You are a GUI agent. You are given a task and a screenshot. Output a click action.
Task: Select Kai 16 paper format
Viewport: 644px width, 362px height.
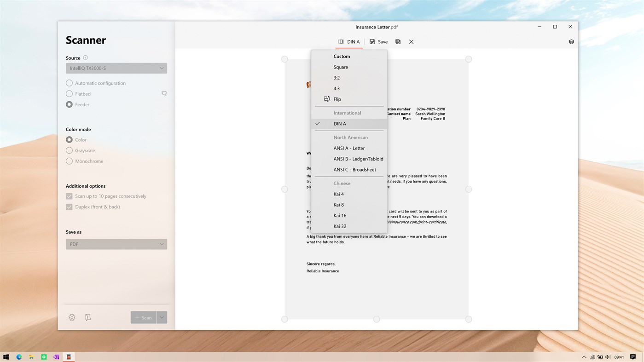point(349,215)
